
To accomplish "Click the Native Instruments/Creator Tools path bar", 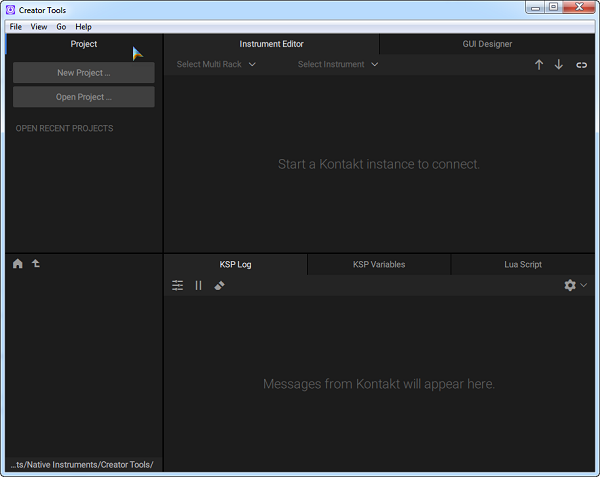I will [x=84, y=465].
